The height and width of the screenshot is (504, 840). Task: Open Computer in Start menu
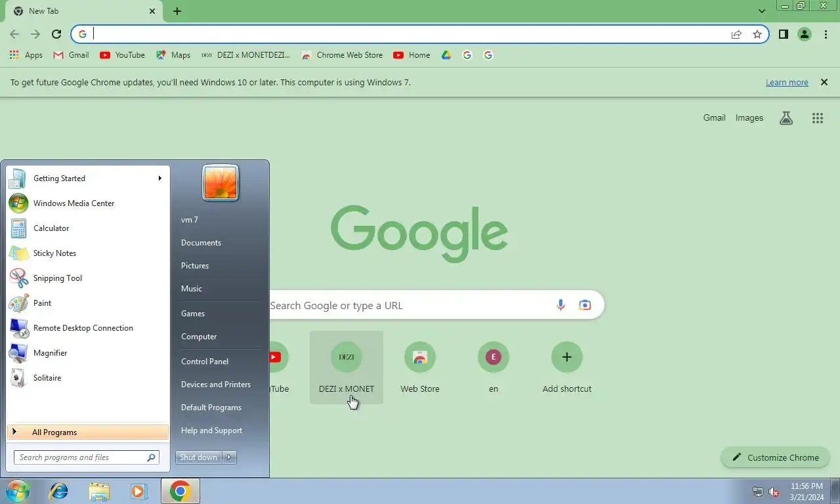point(199,336)
